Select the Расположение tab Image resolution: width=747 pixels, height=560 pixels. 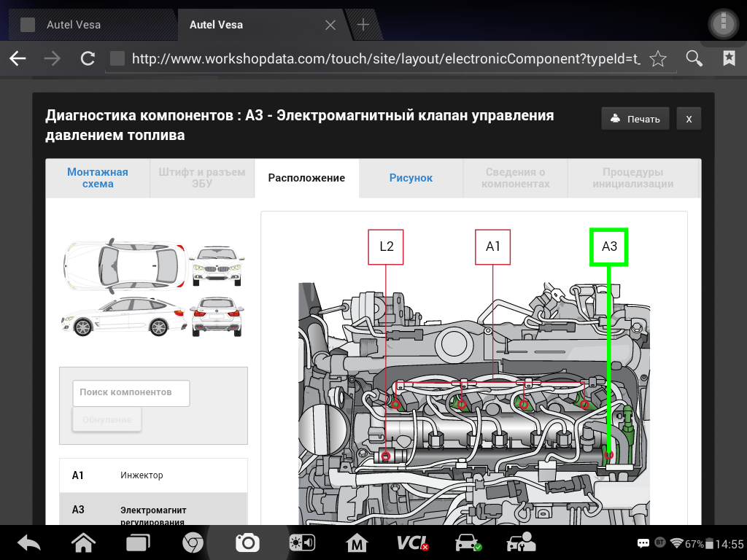click(x=306, y=178)
